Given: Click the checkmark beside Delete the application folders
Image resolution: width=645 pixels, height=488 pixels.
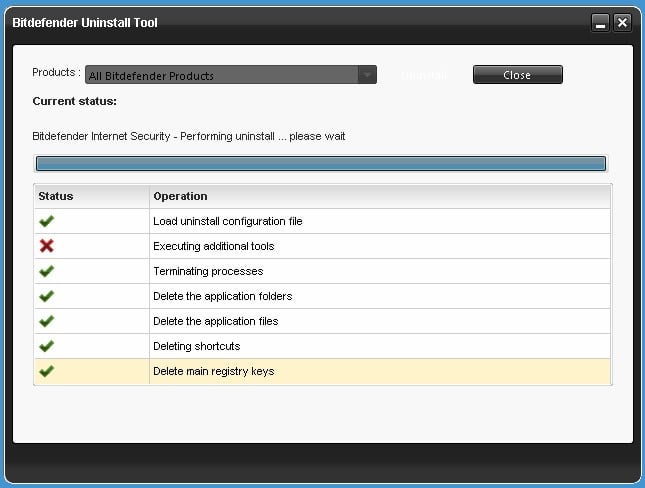Looking at the screenshot, I should [46, 296].
